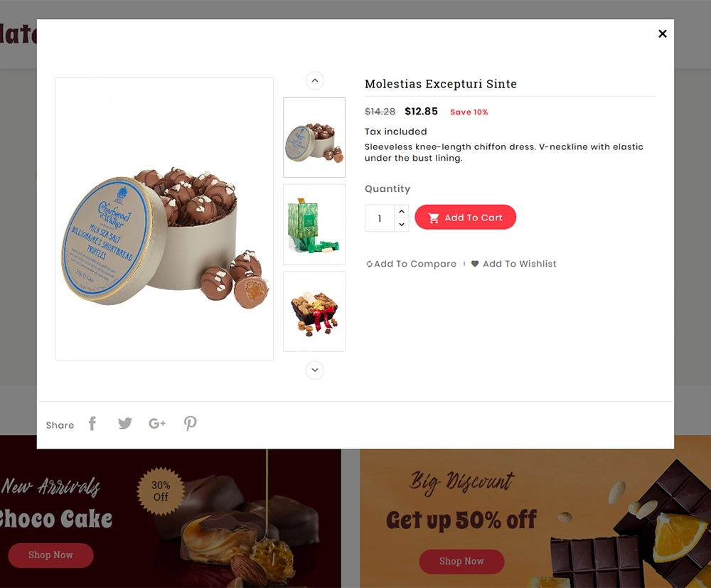This screenshot has width=711, height=588.
Task: Close the quick view popup
Action: 663,33
